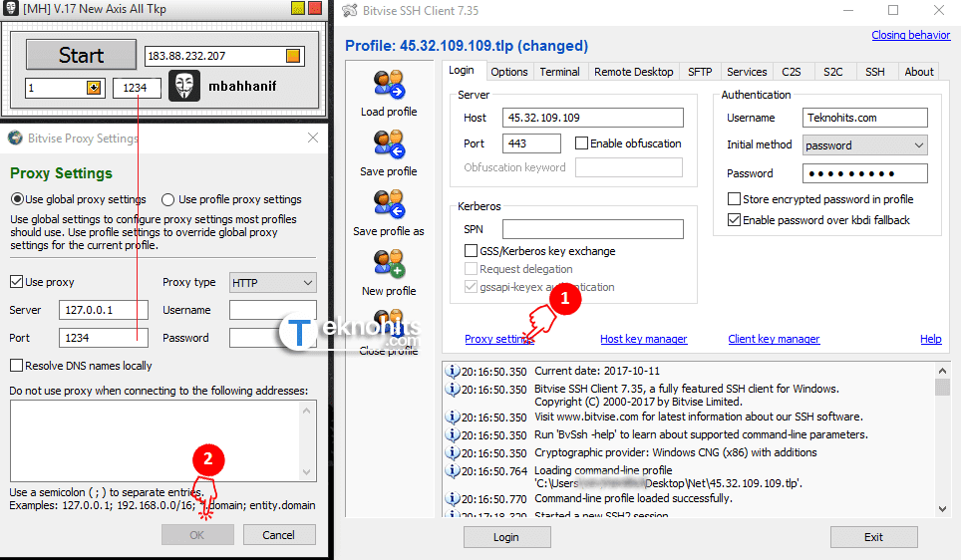Click the New profile icon
This screenshot has width=961, height=560.
point(389,263)
